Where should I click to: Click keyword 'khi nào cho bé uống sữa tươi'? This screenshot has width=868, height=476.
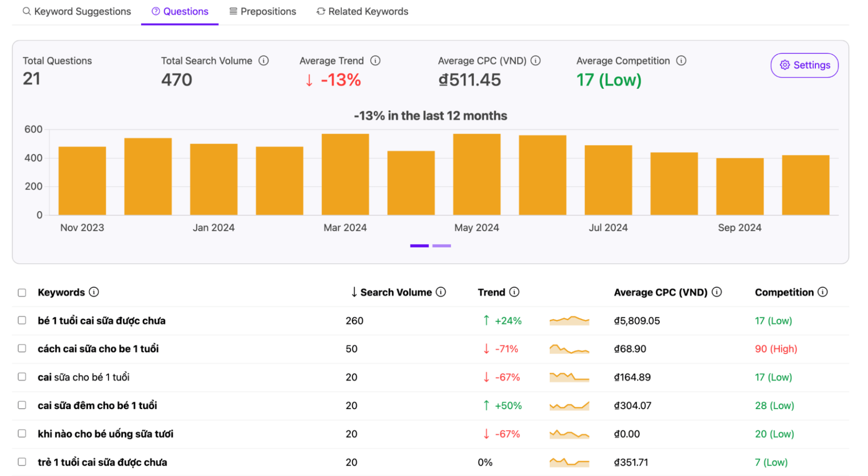(105, 434)
